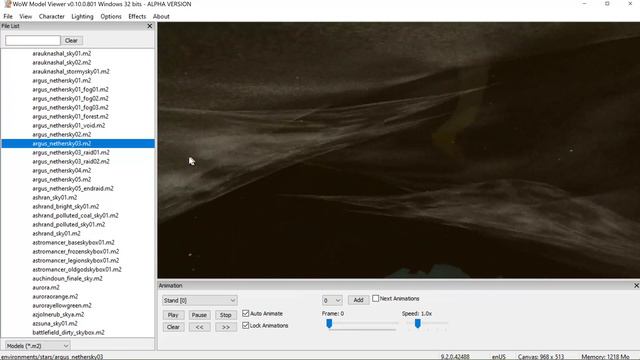Select arauknashal_sky02.m2 in file list
This screenshot has width=640, height=360.
[x=62, y=62]
